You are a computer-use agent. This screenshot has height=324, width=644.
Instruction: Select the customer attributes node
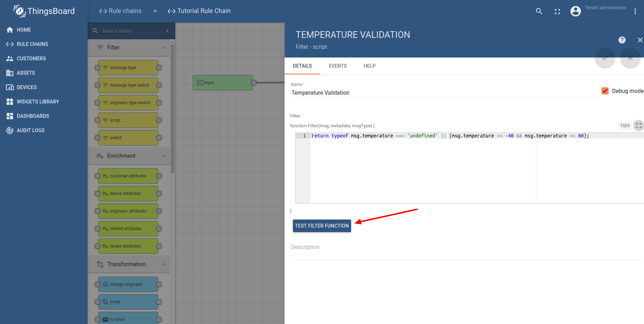tap(128, 176)
